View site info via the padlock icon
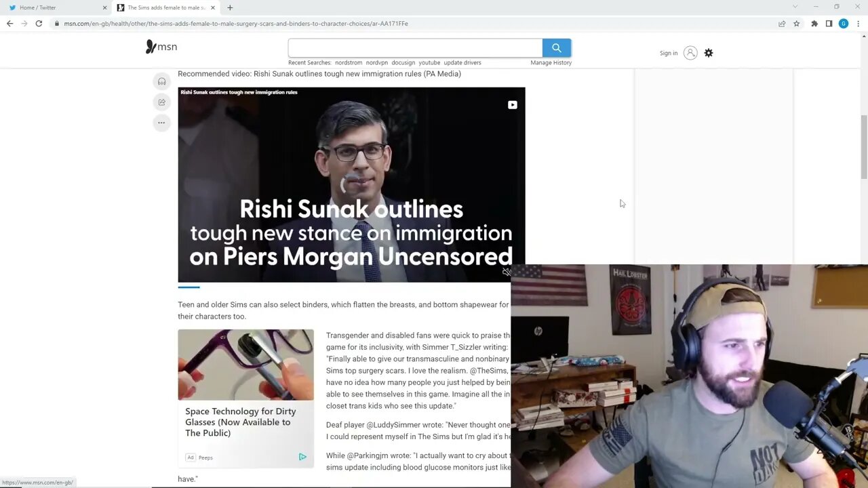This screenshot has height=488, width=868. pyautogui.click(x=57, y=23)
